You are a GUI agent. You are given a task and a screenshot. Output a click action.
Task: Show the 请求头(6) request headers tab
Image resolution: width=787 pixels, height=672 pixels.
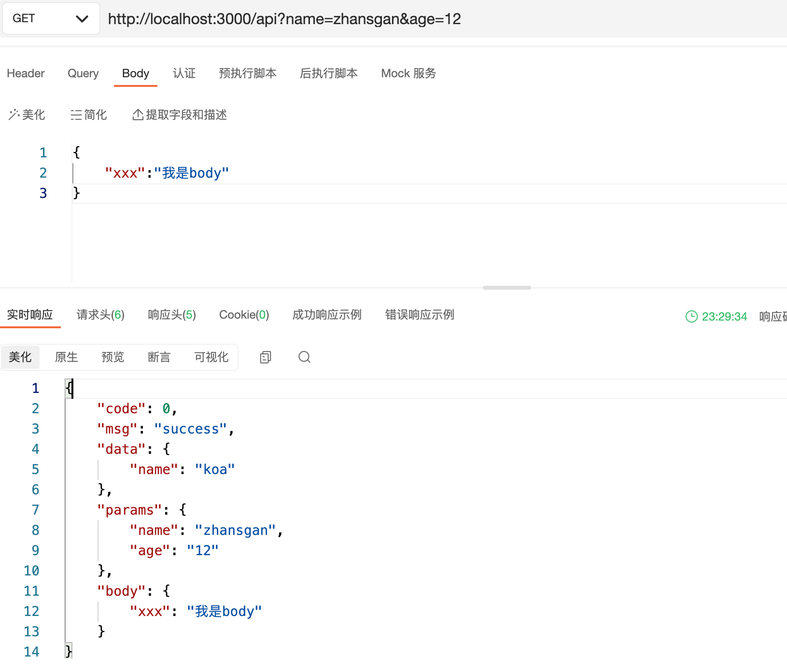click(100, 315)
